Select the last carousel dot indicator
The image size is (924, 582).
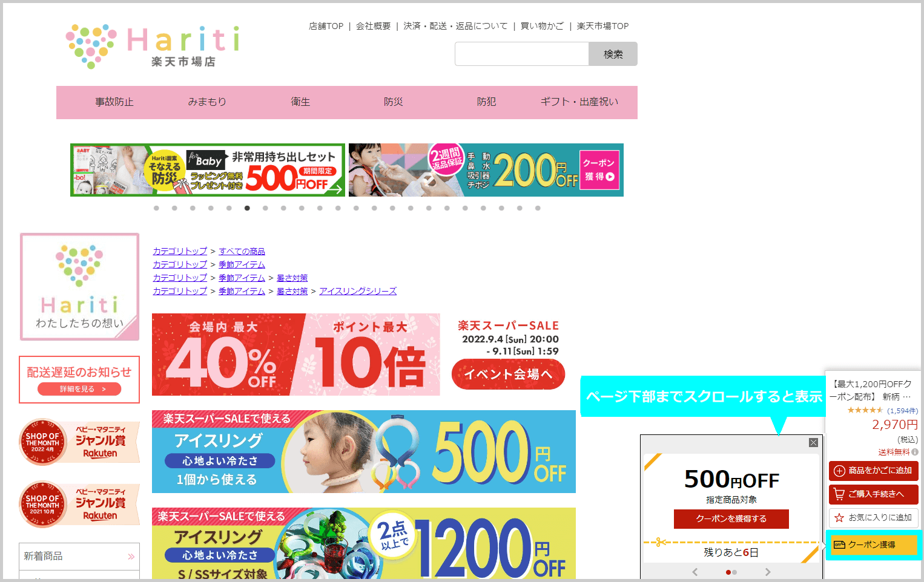click(x=538, y=208)
